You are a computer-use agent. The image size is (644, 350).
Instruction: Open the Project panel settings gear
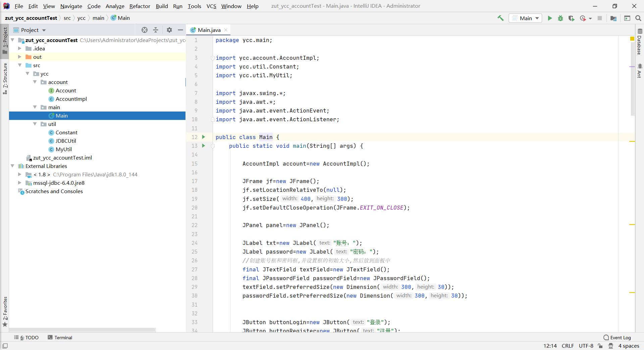[x=169, y=30]
